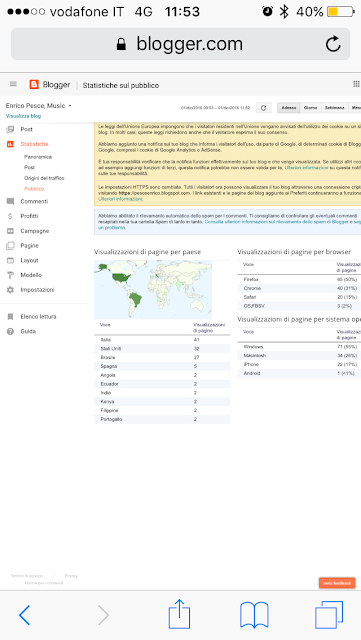Open Safari bookmarks book icon
The height and width of the screenshot is (640, 361).
(254, 615)
